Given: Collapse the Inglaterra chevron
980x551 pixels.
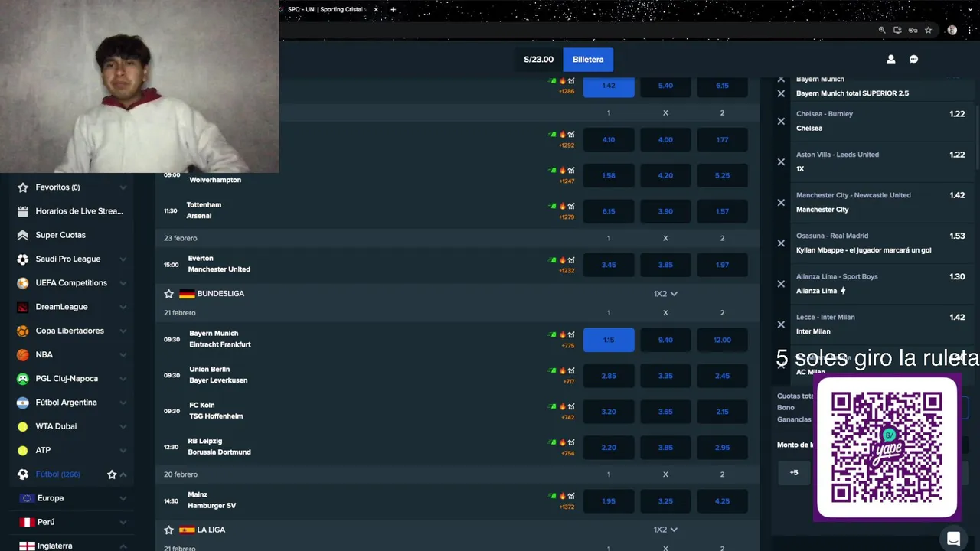Looking at the screenshot, I should pyautogui.click(x=122, y=546).
